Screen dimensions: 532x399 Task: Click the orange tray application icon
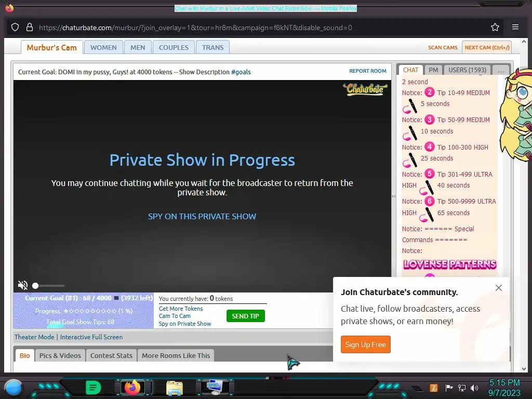434,388
